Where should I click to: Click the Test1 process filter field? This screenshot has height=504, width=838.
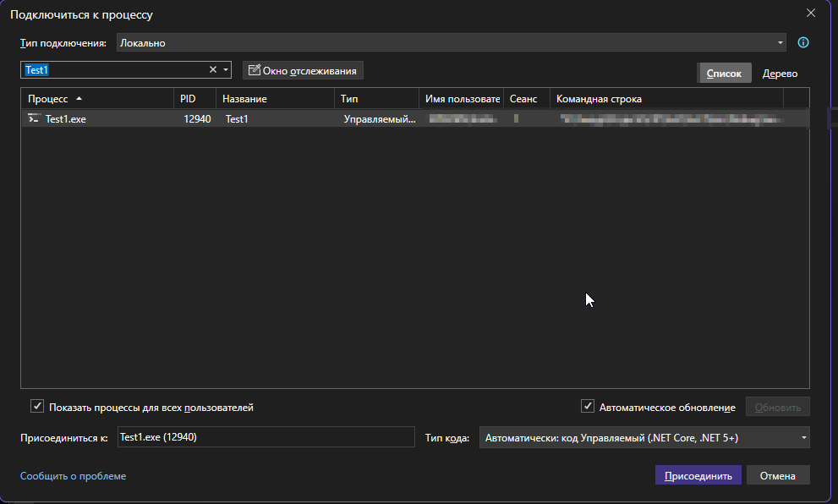pos(114,70)
